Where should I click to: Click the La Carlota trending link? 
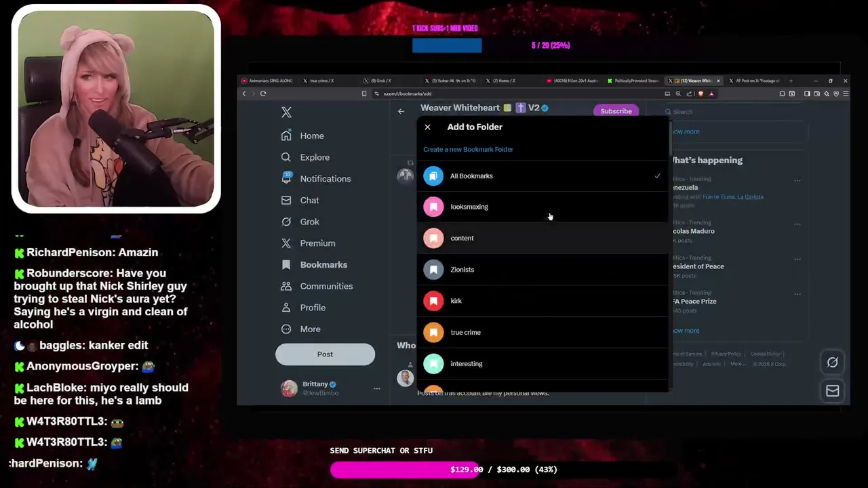click(x=750, y=197)
